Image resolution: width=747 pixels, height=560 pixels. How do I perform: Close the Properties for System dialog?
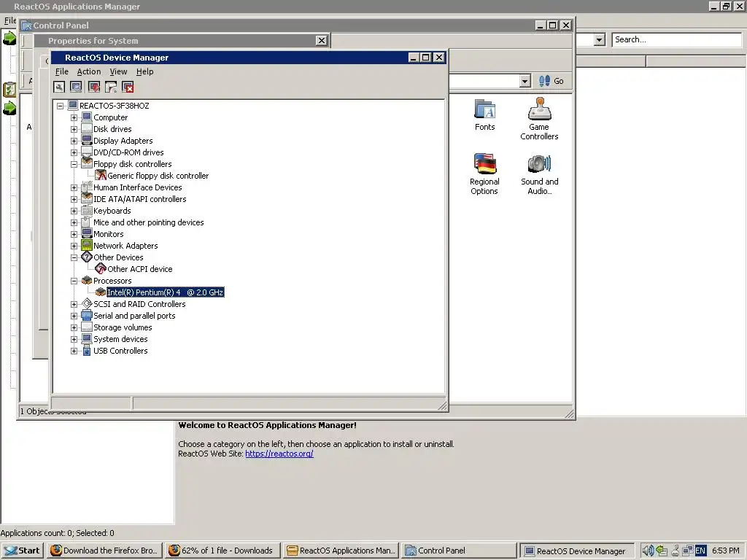[x=322, y=41]
